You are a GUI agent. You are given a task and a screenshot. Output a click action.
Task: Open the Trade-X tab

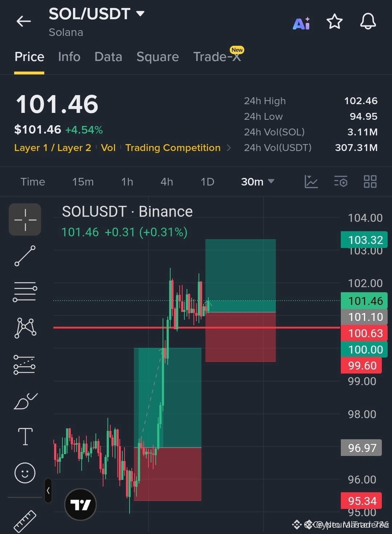click(217, 57)
